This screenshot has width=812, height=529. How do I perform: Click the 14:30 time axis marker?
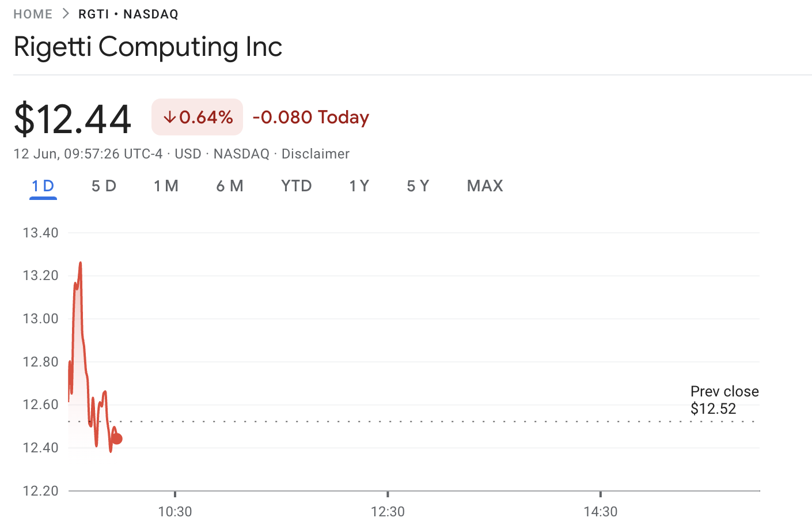tap(601, 511)
